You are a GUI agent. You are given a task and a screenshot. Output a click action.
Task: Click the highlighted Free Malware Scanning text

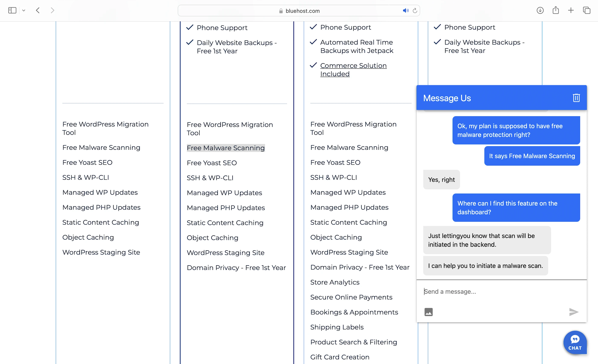point(226,148)
